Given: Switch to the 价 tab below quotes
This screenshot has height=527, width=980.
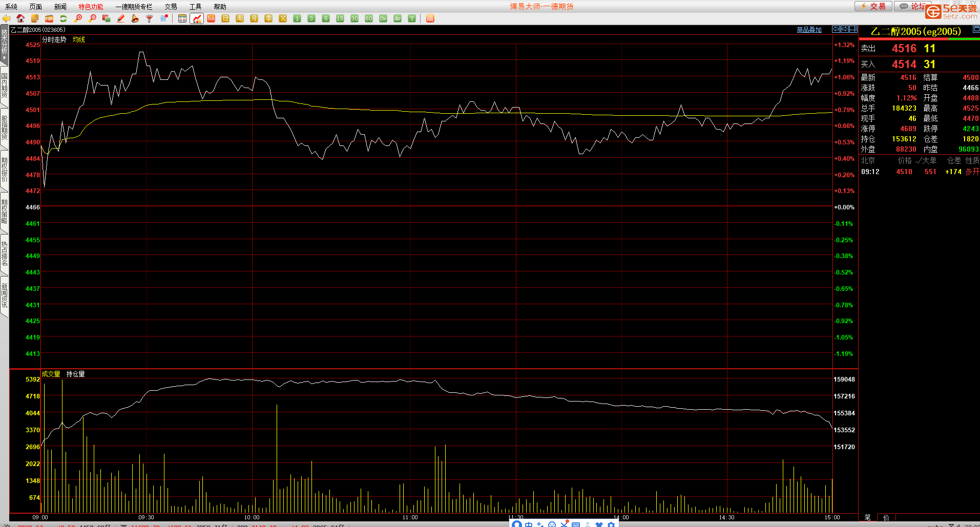Looking at the screenshot, I should click(x=886, y=517).
